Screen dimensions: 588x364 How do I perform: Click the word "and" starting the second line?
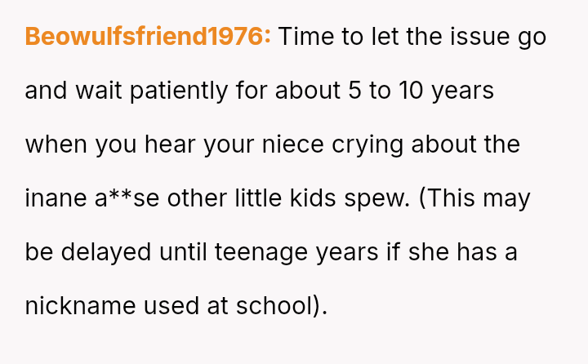point(46,91)
